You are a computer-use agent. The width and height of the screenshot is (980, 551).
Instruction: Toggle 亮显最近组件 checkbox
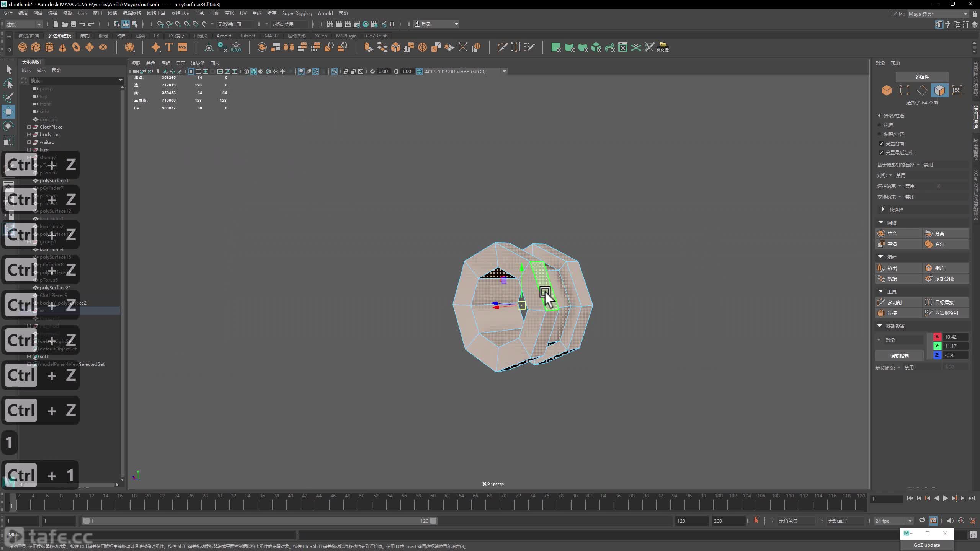coord(881,153)
